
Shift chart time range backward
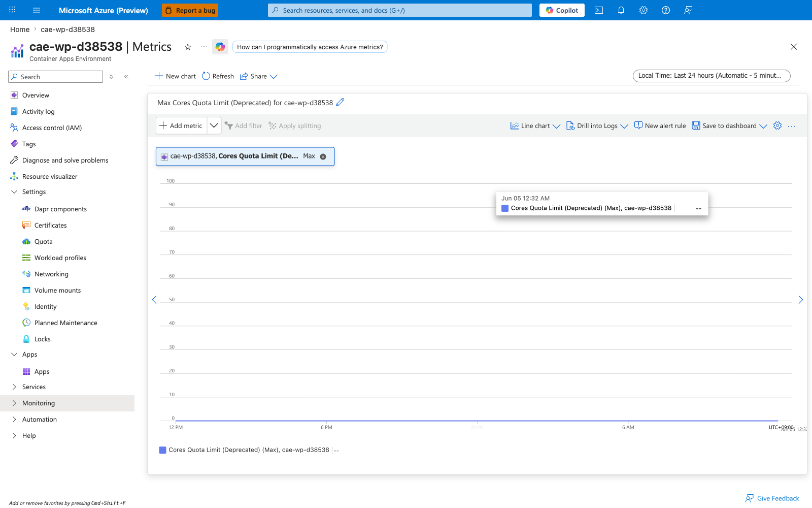tap(154, 300)
